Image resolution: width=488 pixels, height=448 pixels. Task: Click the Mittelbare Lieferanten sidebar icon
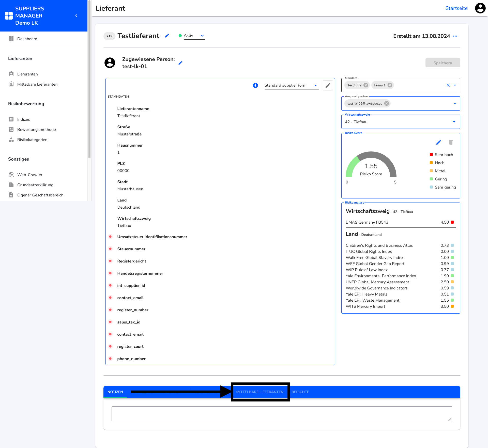(11, 84)
